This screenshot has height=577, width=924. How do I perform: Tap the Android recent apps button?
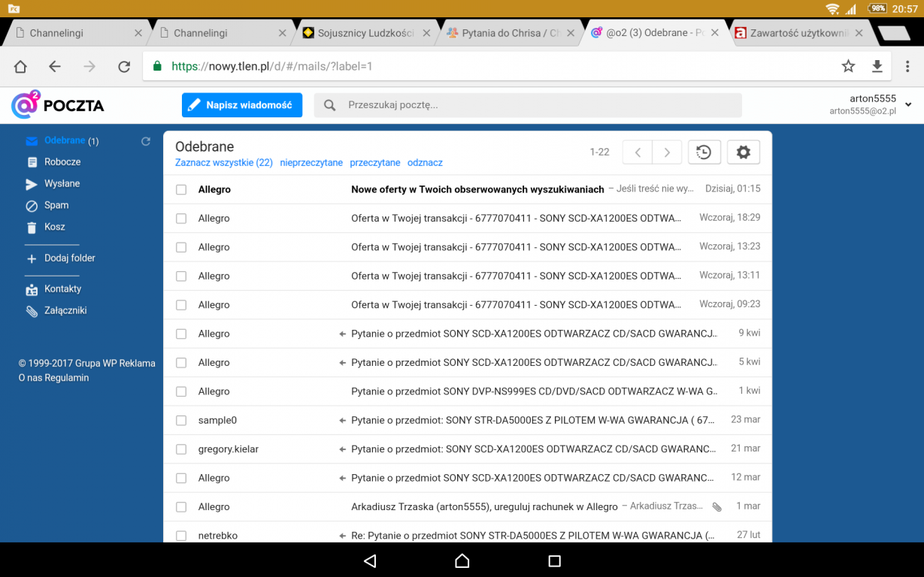[x=555, y=560]
